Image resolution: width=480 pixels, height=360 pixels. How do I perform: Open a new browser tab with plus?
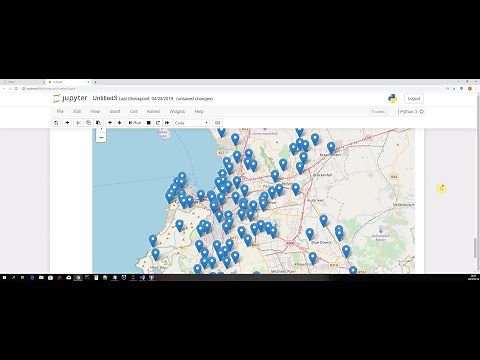click(x=95, y=82)
